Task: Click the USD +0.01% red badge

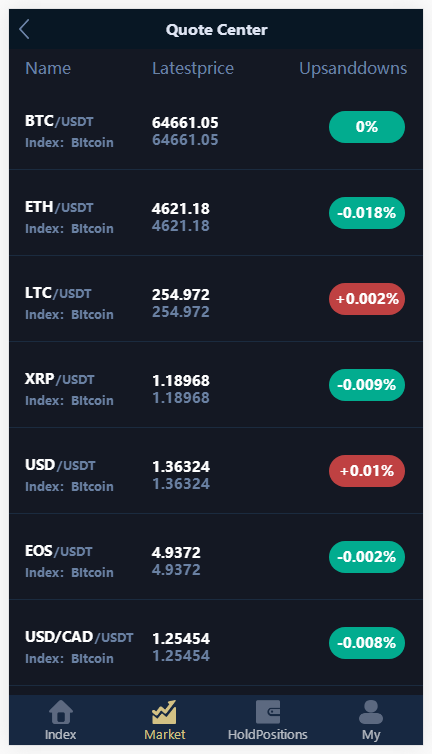Action: (367, 471)
